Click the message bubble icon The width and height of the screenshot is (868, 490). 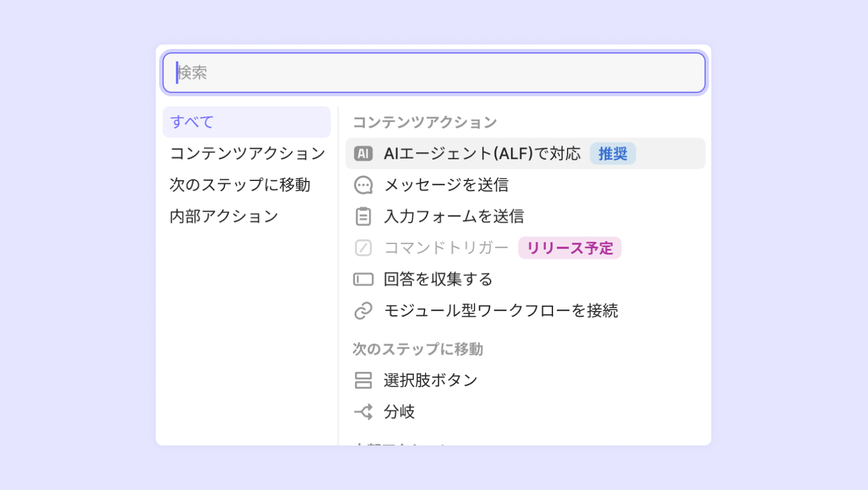click(363, 185)
